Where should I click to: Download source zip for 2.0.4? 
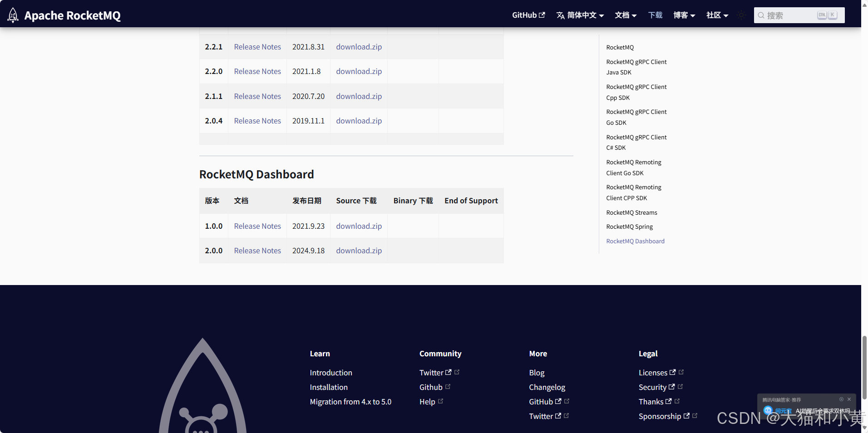point(359,121)
